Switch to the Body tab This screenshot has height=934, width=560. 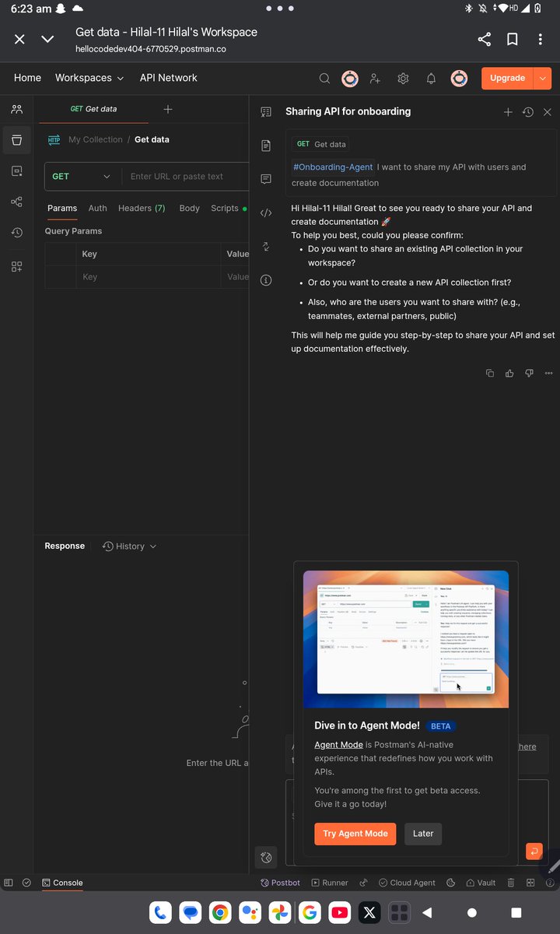pyautogui.click(x=189, y=209)
